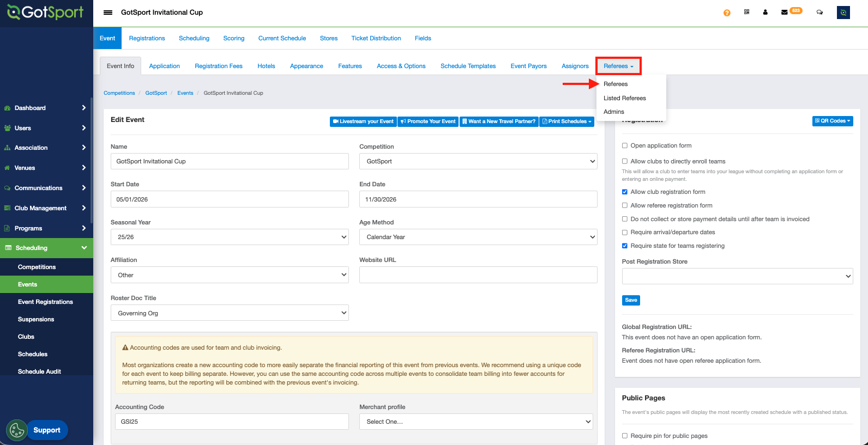Viewport: 868px width, 445px height.
Task: Enable the Open application form checkbox
Action: tap(625, 145)
